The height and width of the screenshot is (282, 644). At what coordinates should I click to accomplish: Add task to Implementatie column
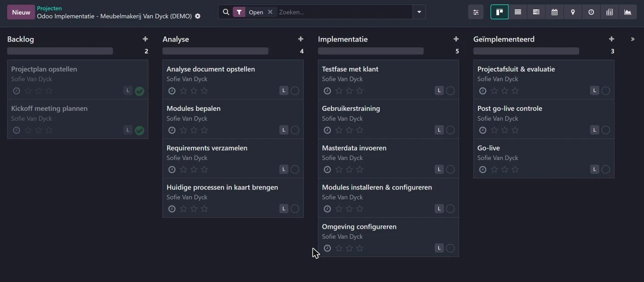456,39
